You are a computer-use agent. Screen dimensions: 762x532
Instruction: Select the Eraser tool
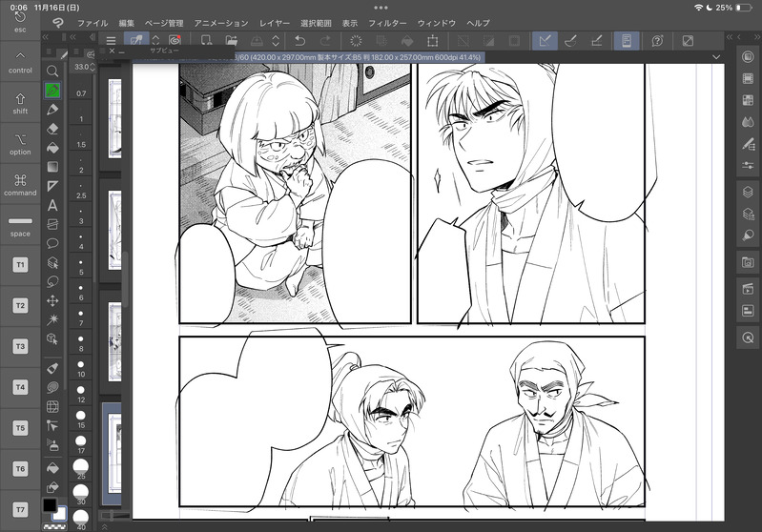click(x=52, y=129)
